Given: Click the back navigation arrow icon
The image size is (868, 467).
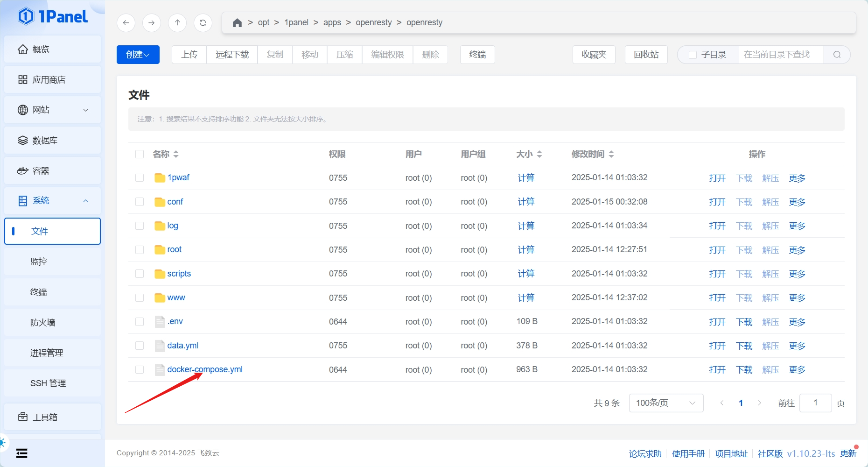Looking at the screenshot, I should (x=126, y=22).
